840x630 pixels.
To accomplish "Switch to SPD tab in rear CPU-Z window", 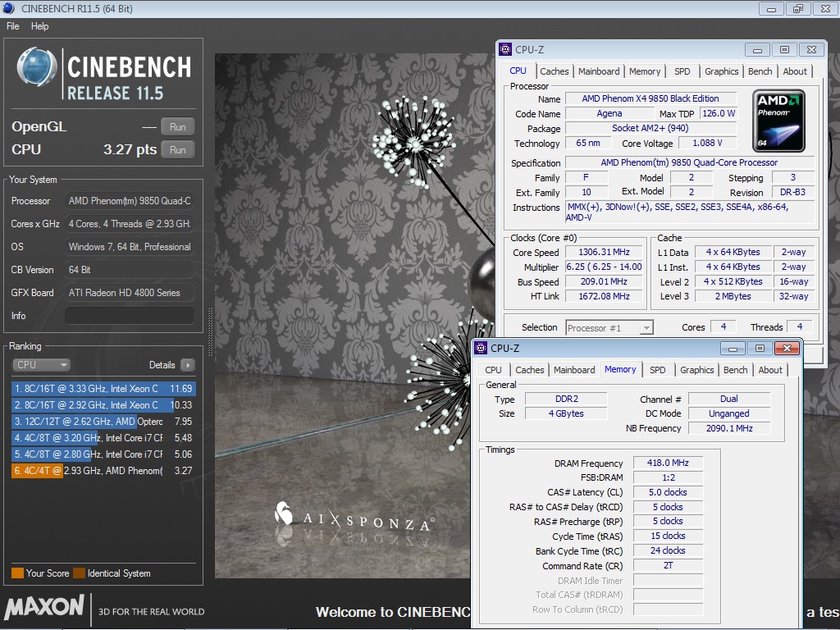I will 682,71.
